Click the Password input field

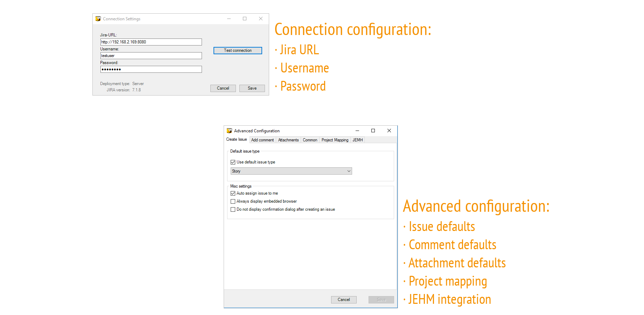point(151,69)
